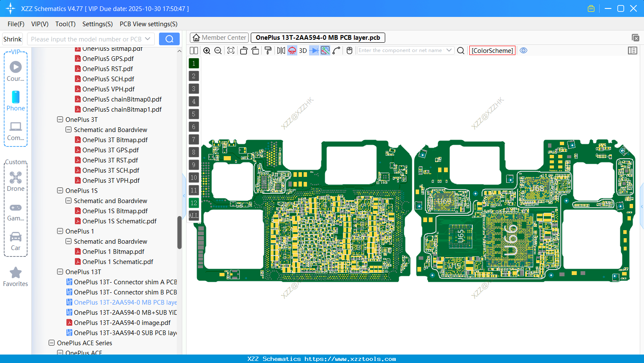Toggle the eye visibility icon near ColorScheme
The height and width of the screenshot is (363, 644).
coord(523,50)
